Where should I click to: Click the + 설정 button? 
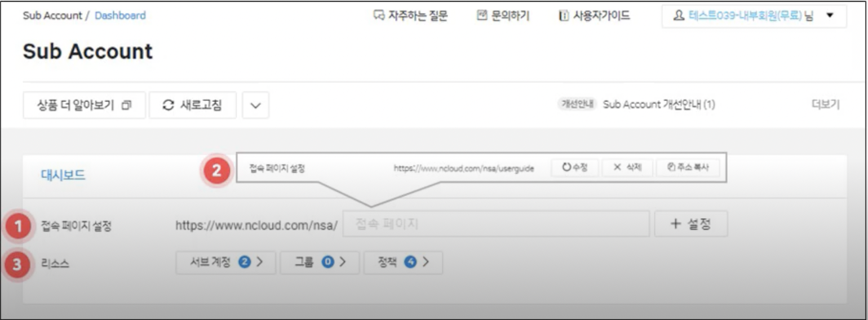[690, 224]
